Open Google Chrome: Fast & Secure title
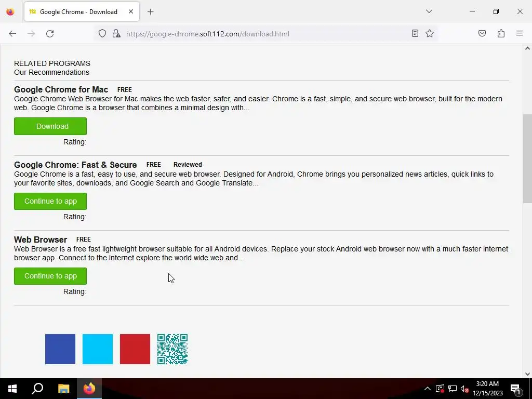 coord(75,165)
